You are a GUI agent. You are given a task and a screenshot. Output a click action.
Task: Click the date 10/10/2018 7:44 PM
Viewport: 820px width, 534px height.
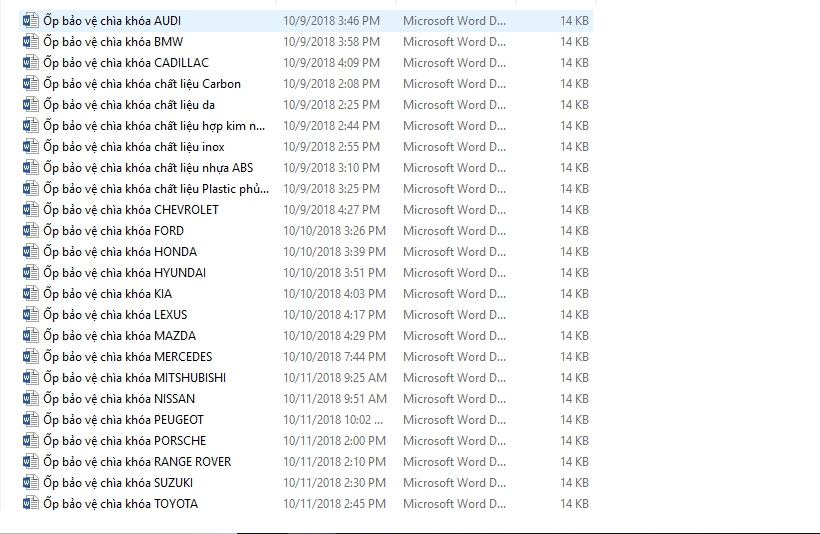coord(335,357)
